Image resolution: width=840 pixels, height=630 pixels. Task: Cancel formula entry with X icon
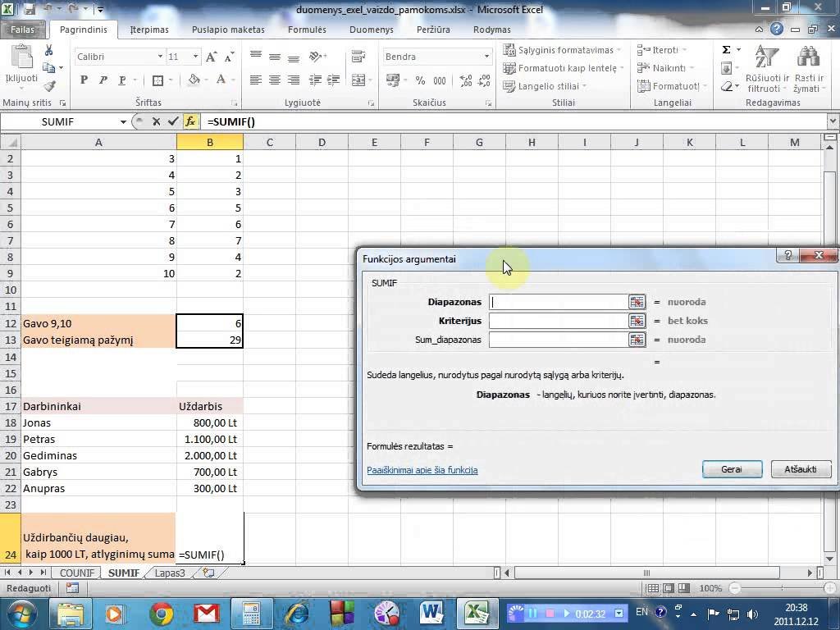156,121
